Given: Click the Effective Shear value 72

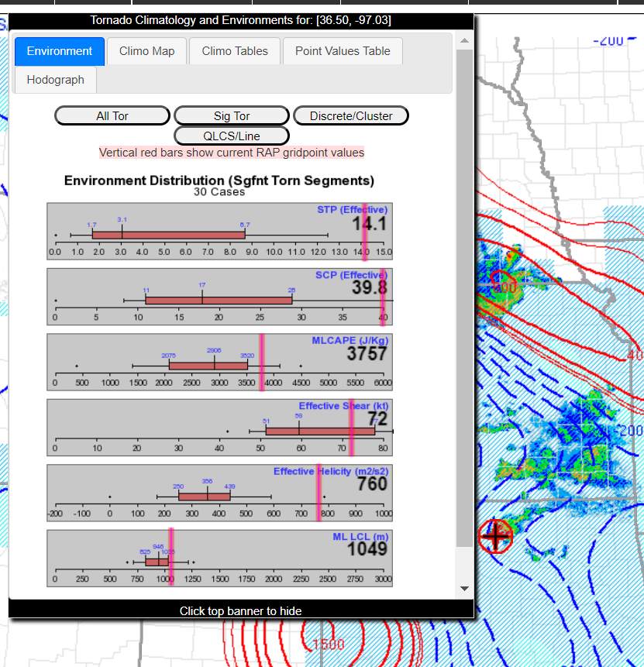Looking at the screenshot, I should coord(377,419).
